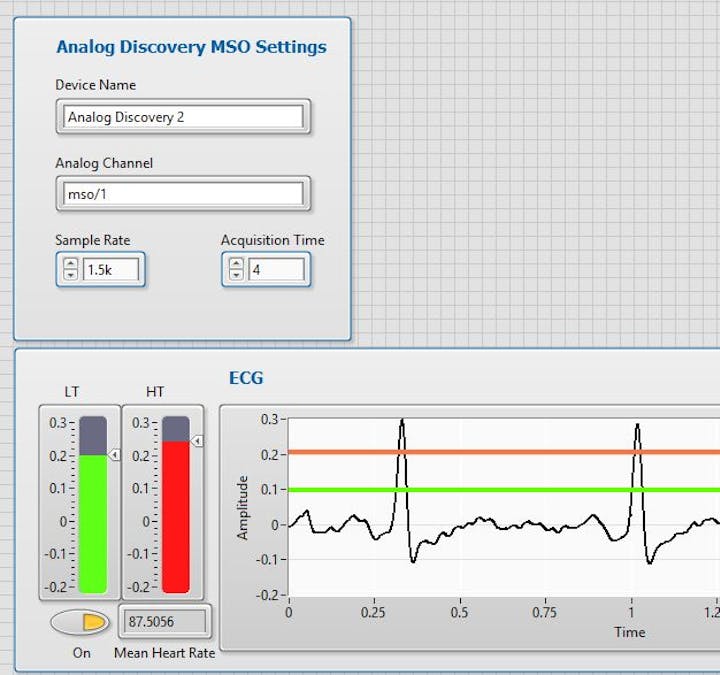
Task: Click the Amplitude axis label
Action: (x=242, y=508)
